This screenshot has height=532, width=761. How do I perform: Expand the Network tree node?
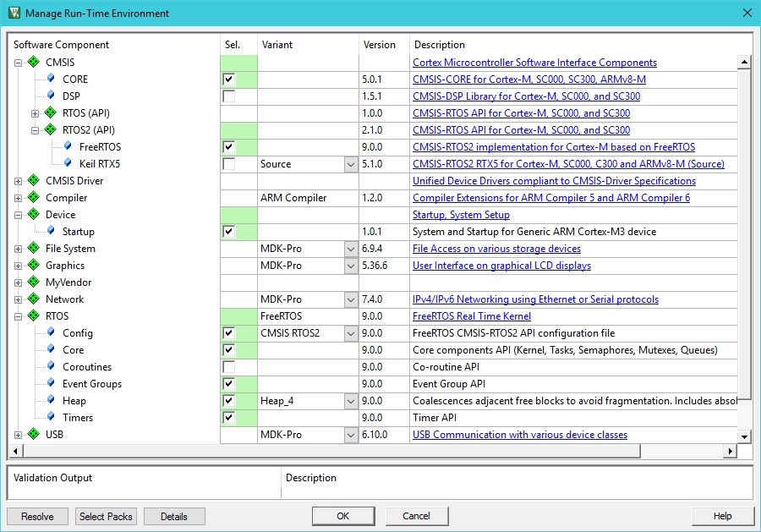coord(19,299)
